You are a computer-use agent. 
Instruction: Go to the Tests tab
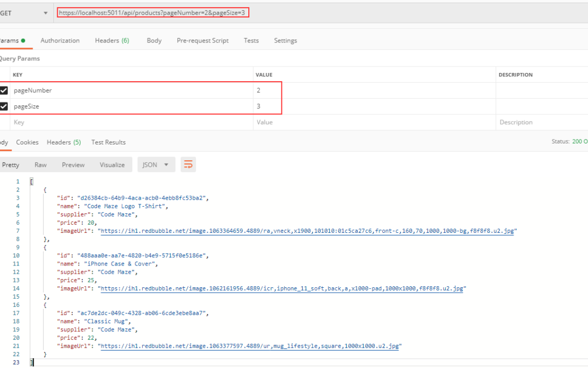(251, 40)
